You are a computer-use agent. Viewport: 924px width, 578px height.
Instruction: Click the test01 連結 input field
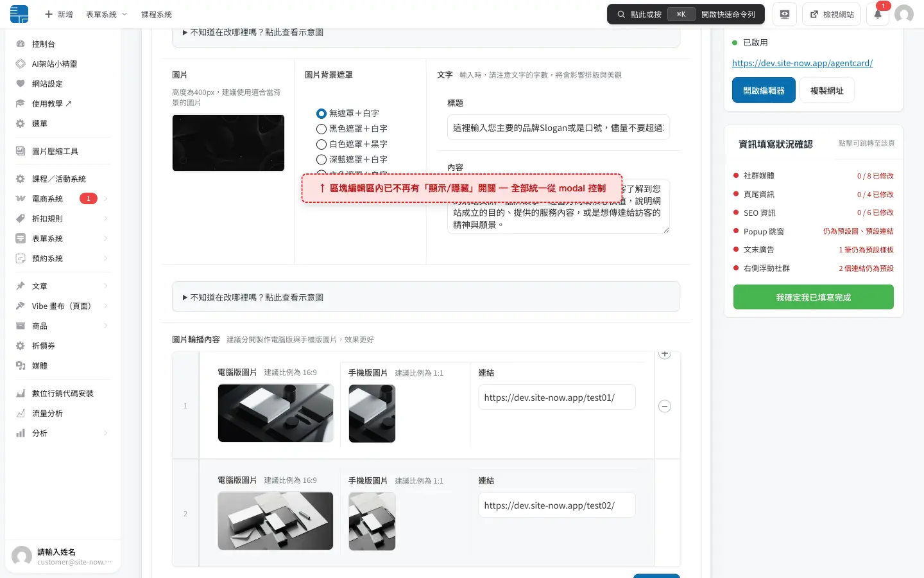557,398
